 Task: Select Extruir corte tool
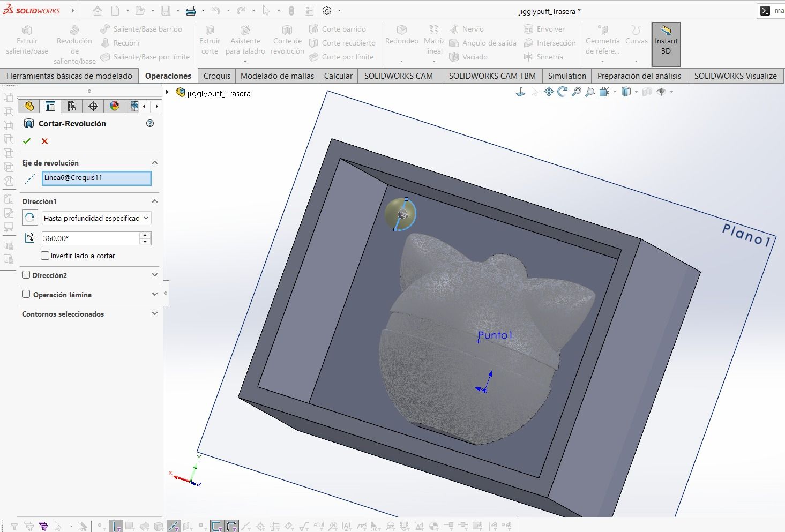(x=210, y=41)
